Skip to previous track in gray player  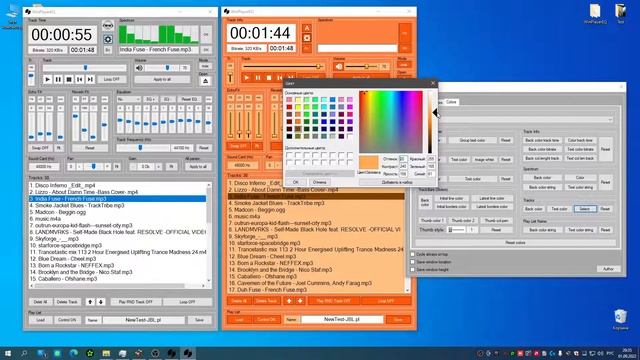tap(80, 80)
